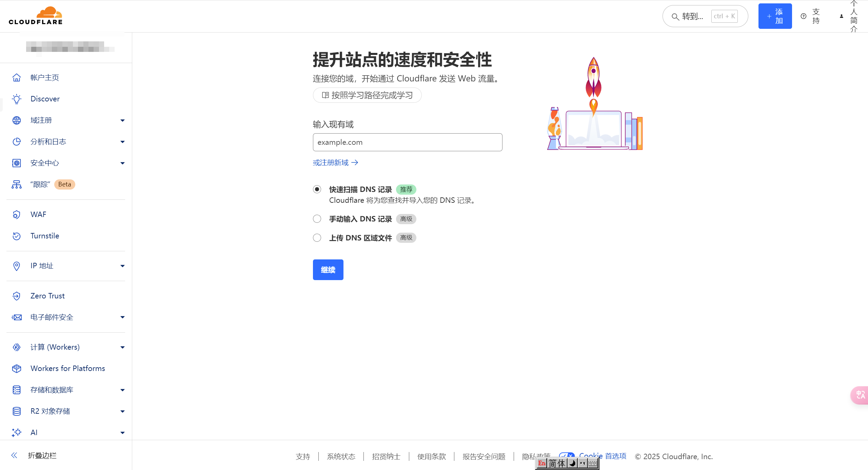Select quick scan DNS records option

point(317,189)
